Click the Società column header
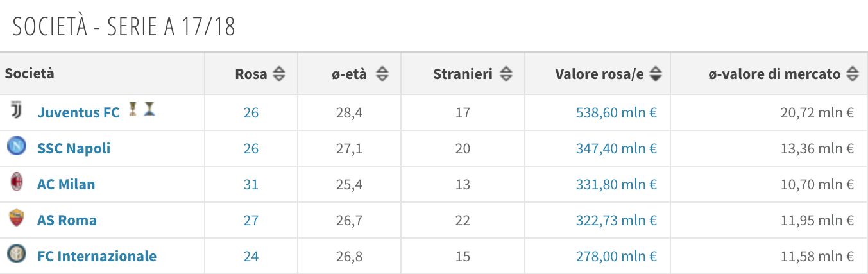The image size is (868, 274). pos(30,73)
